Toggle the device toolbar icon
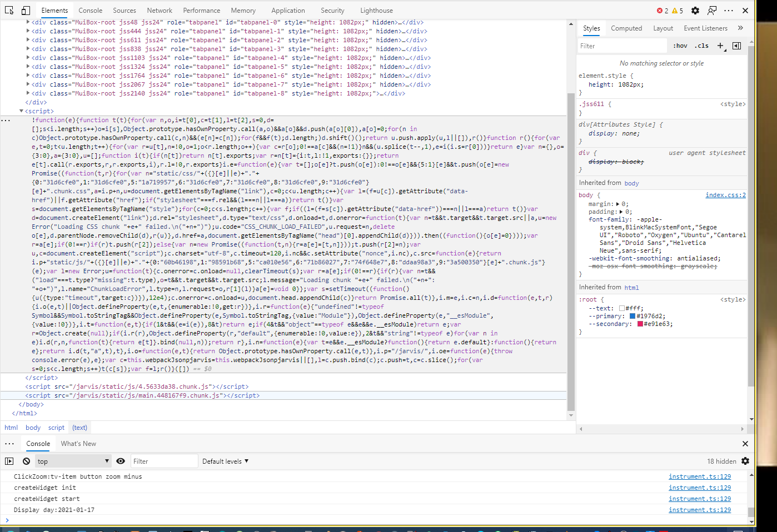The height and width of the screenshot is (532, 777). (26, 11)
